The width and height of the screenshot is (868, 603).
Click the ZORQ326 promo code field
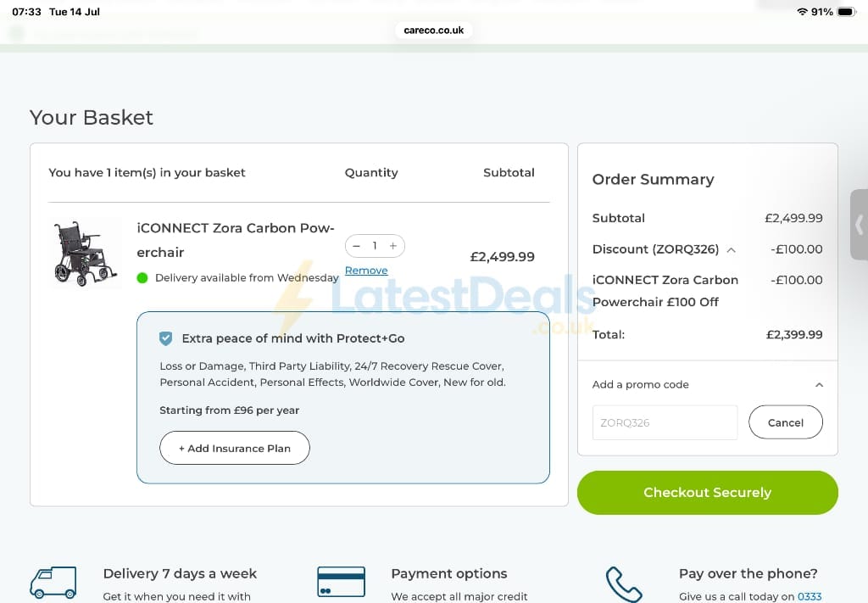tap(665, 422)
